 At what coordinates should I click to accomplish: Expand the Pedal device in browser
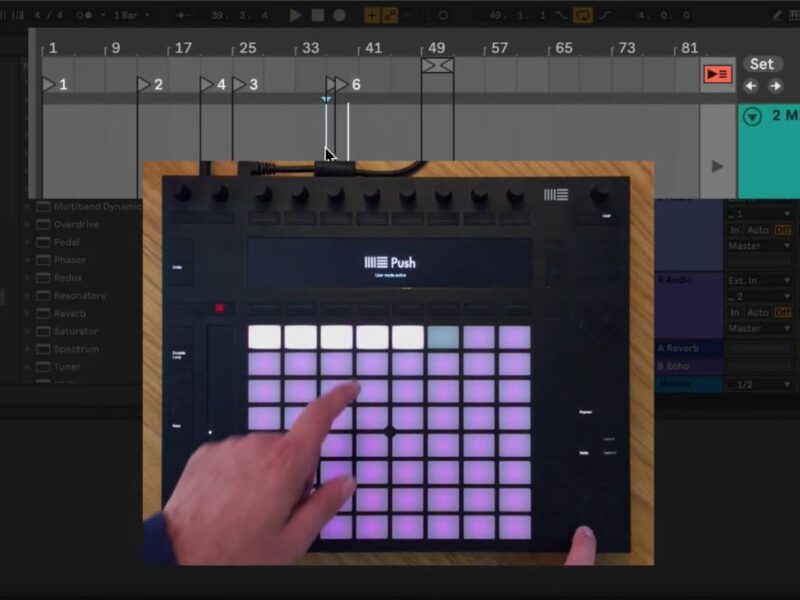click(28, 242)
